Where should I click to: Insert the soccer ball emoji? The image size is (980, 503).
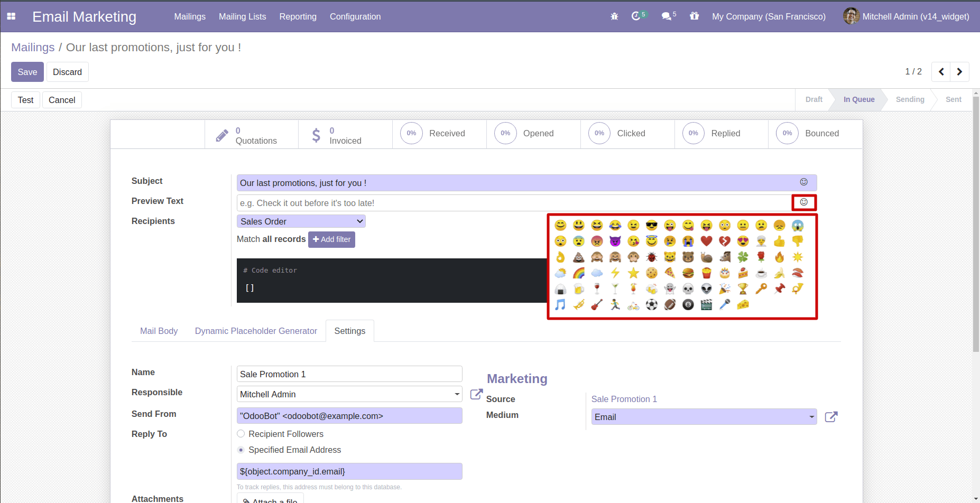tap(652, 305)
